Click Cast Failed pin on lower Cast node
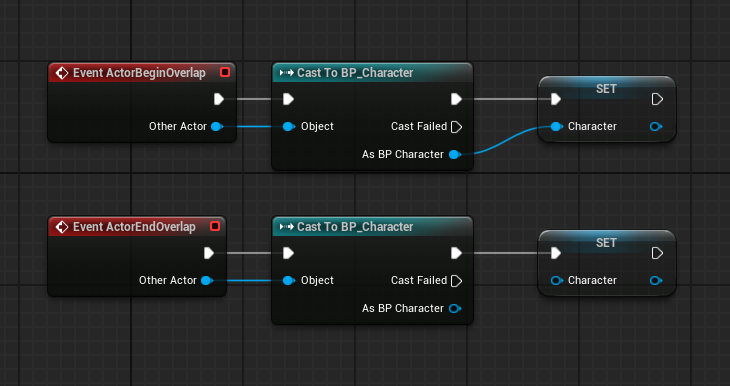The height and width of the screenshot is (386, 730). [x=456, y=281]
